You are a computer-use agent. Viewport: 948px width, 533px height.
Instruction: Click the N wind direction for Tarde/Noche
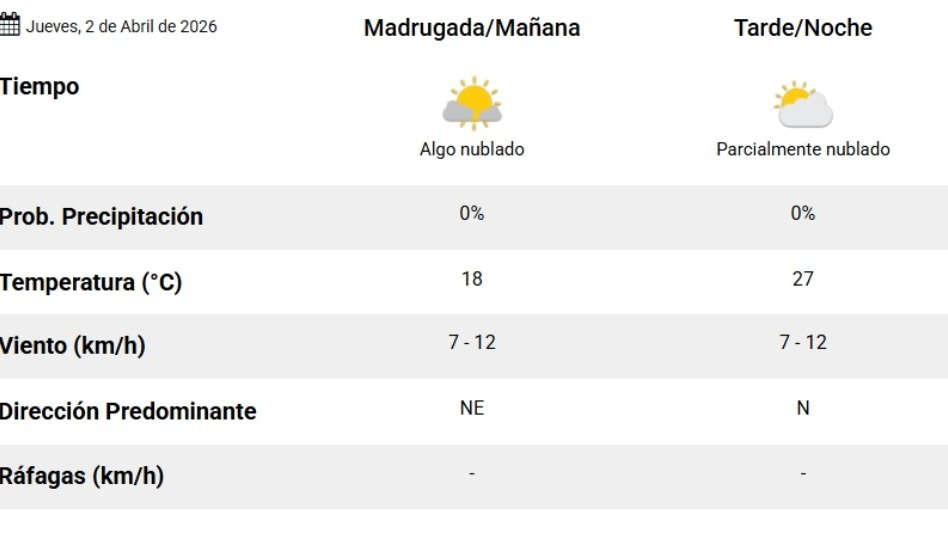pyautogui.click(x=803, y=408)
